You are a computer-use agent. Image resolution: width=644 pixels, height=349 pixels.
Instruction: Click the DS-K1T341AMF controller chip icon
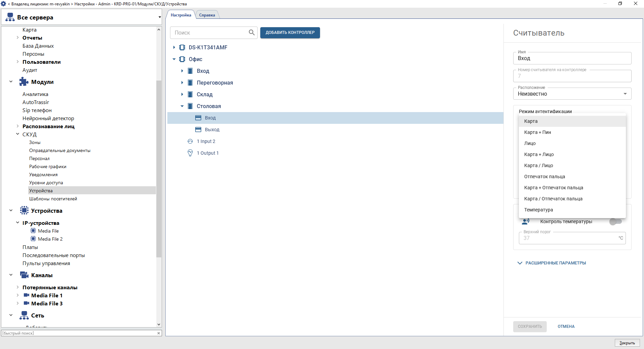pyautogui.click(x=182, y=48)
